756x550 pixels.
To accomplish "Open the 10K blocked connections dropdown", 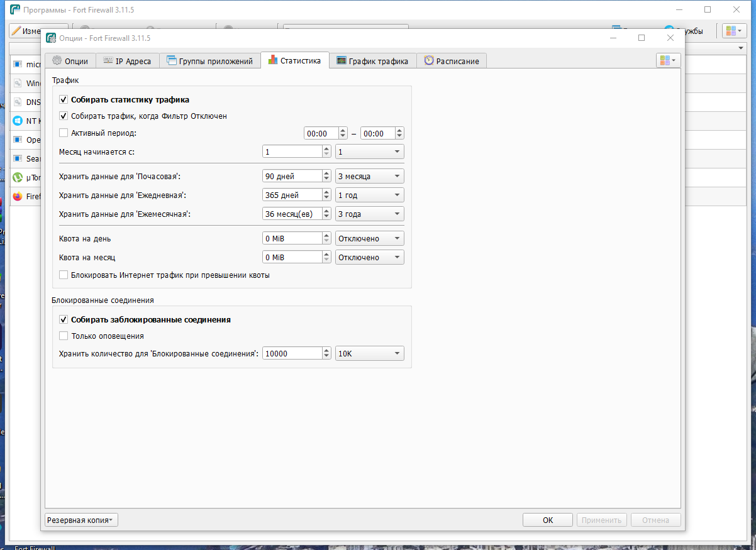I will click(369, 353).
